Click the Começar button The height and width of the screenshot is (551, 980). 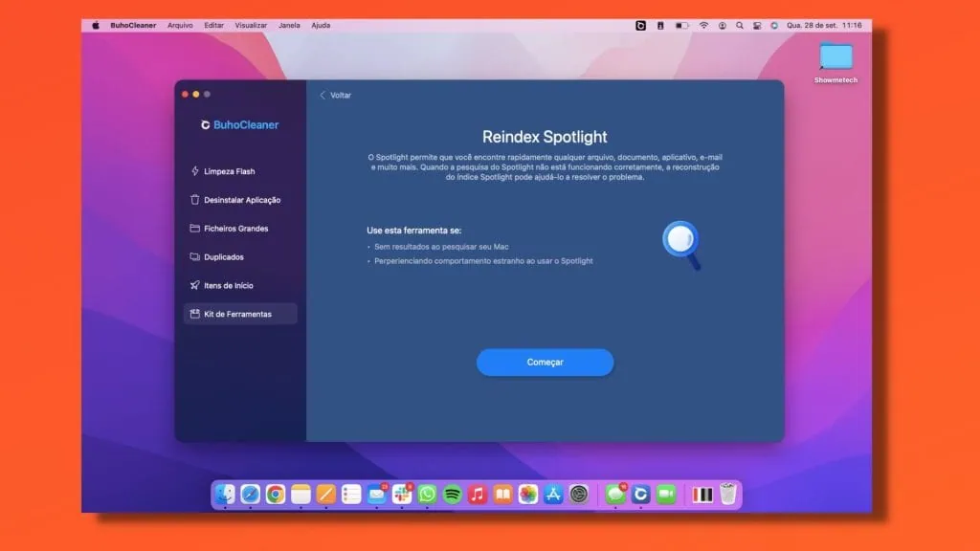[545, 363]
